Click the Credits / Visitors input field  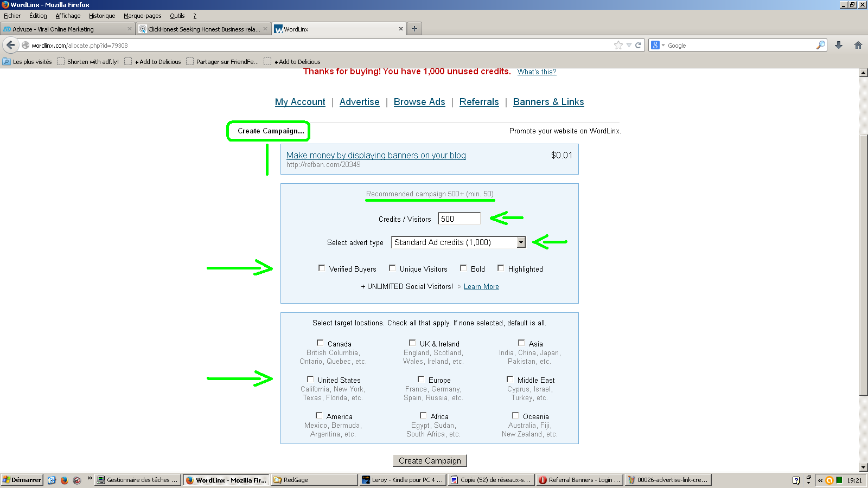pos(459,219)
